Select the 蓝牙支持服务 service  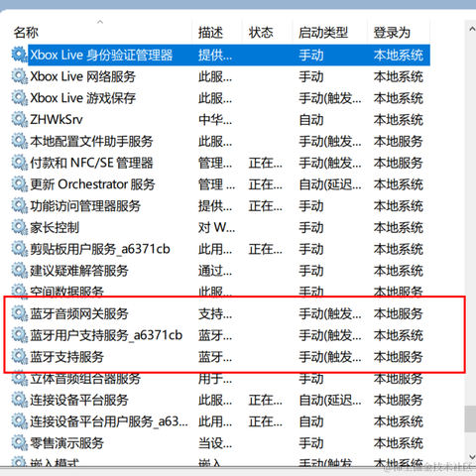click(66, 357)
